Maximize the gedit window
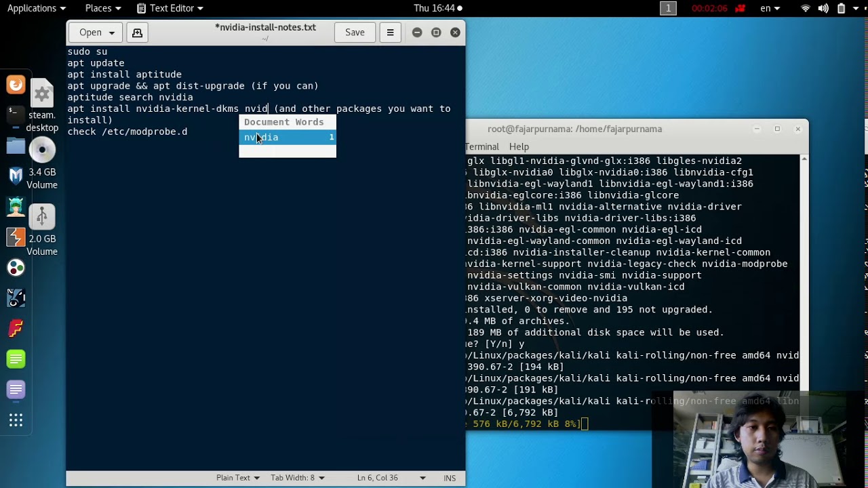 (436, 33)
